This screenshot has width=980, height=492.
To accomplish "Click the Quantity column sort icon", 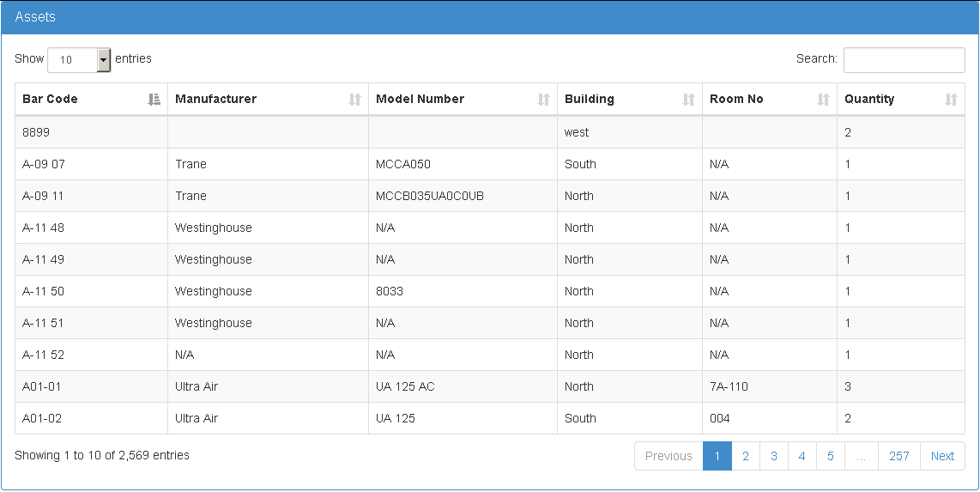I will (x=951, y=100).
